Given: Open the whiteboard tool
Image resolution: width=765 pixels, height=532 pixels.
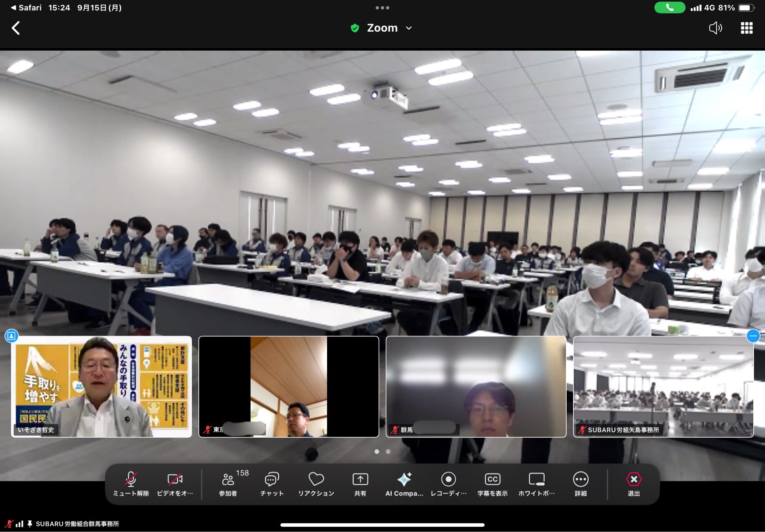Looking at the screenshot, I should coord(536,483).
